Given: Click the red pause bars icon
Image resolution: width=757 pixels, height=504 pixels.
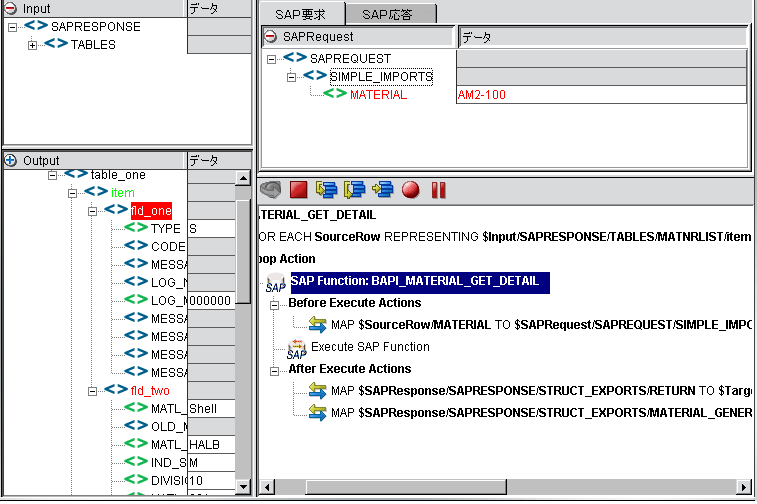Looking at the screenshot, I should pyautogui.click(x=438, y=190).
